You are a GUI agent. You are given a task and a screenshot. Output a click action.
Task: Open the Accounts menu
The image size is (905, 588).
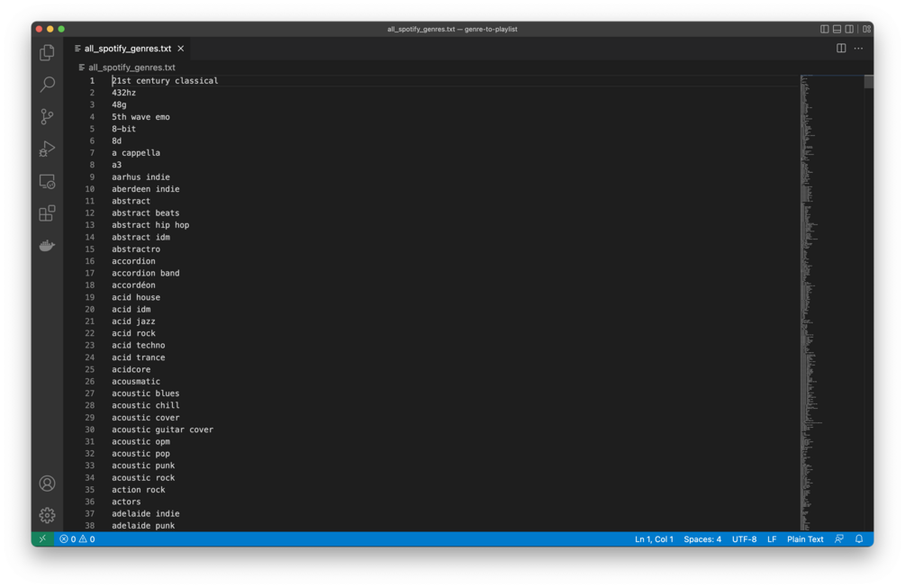48,484
